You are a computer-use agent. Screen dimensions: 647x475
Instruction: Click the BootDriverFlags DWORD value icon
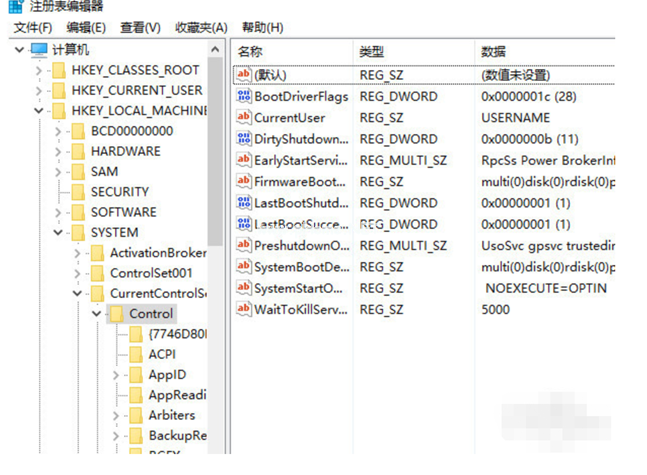pyautogui.click(x=244, y=96)
